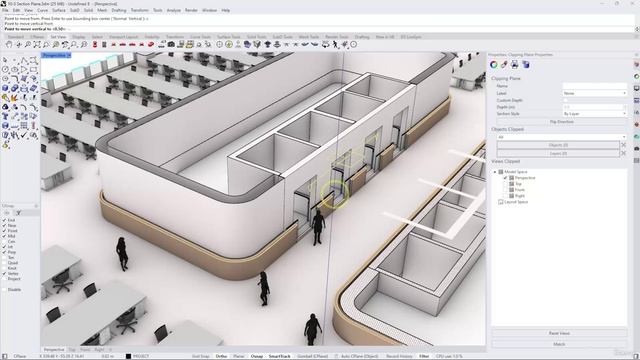Click the X icon beside Layers (0)
Screen dimensions: 640x360
[623, 153]
